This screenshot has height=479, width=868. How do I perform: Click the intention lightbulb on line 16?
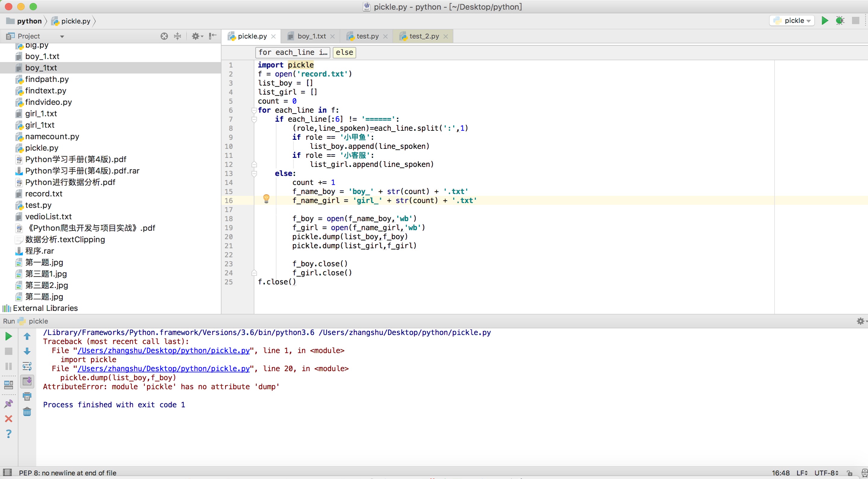[x=266, y=199]
